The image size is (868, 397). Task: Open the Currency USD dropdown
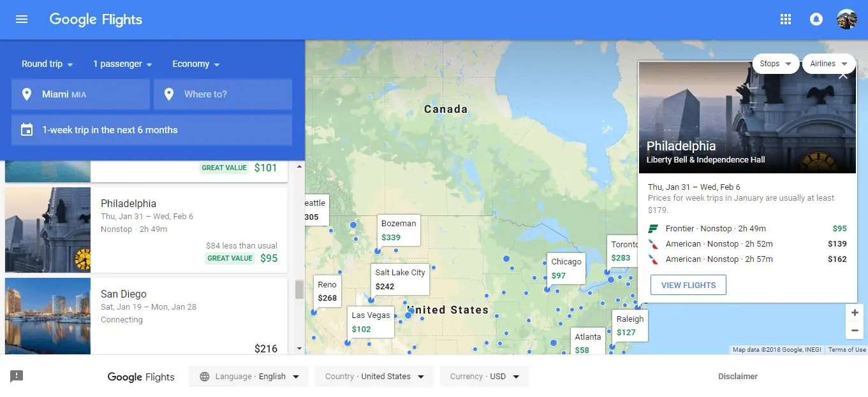coord(485,377)
